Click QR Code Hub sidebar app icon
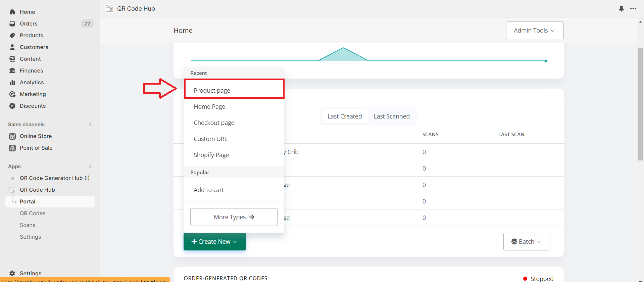This screenshot has width=644, height=282. point(12,190)
